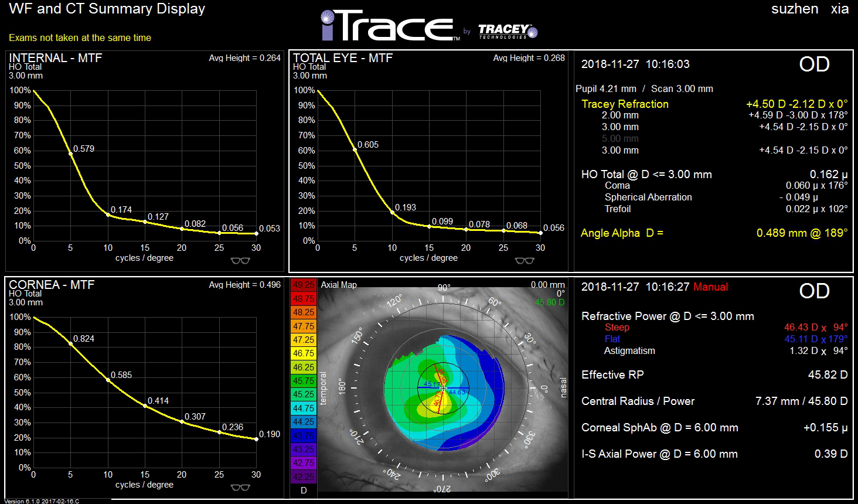The height and width of the screenshot is (504, 858).
Task: Pick the 47.75 orange color scale step
Action: point(304,326)
